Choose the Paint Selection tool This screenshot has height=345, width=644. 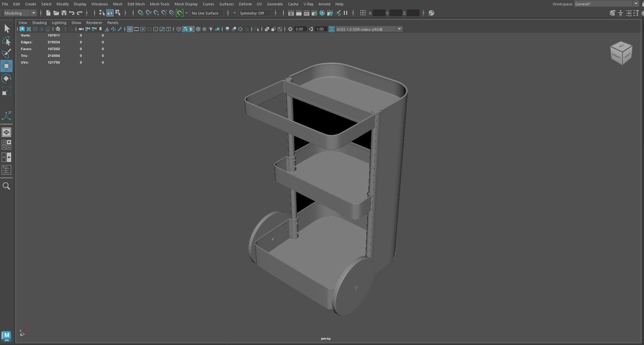pyautogui.click(x=6, y=54)
